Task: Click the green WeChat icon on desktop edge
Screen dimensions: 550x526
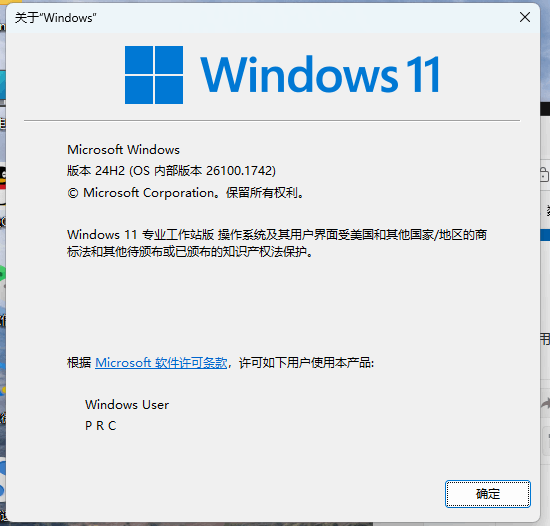Action: point(2,274)
